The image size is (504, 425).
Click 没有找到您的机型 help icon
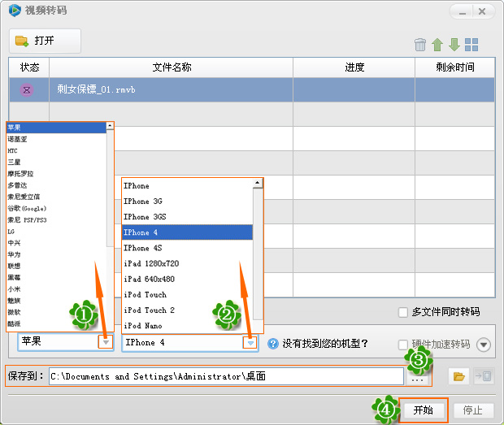273,344
